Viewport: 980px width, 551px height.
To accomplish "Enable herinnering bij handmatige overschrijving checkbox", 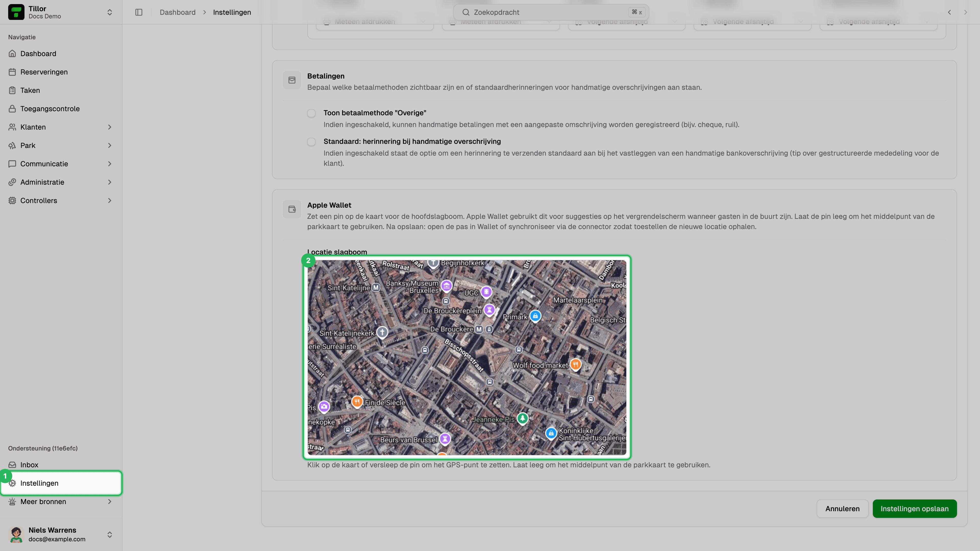I will point(311,142).
